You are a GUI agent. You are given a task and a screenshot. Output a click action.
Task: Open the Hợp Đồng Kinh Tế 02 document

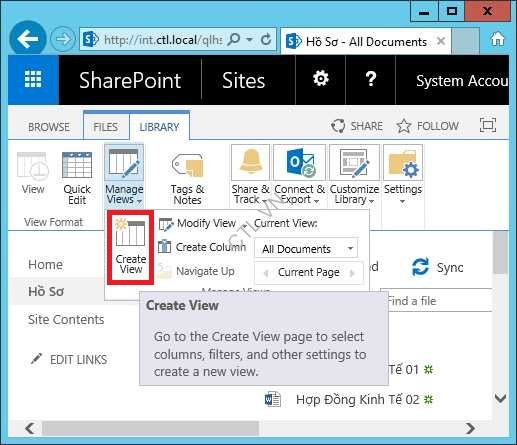point(357,399)
